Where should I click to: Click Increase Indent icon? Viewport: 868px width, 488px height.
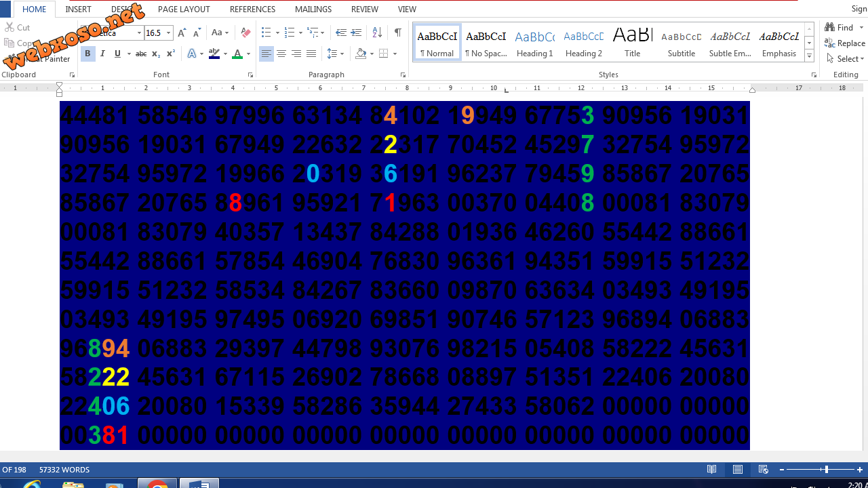(x=356, y=33)
